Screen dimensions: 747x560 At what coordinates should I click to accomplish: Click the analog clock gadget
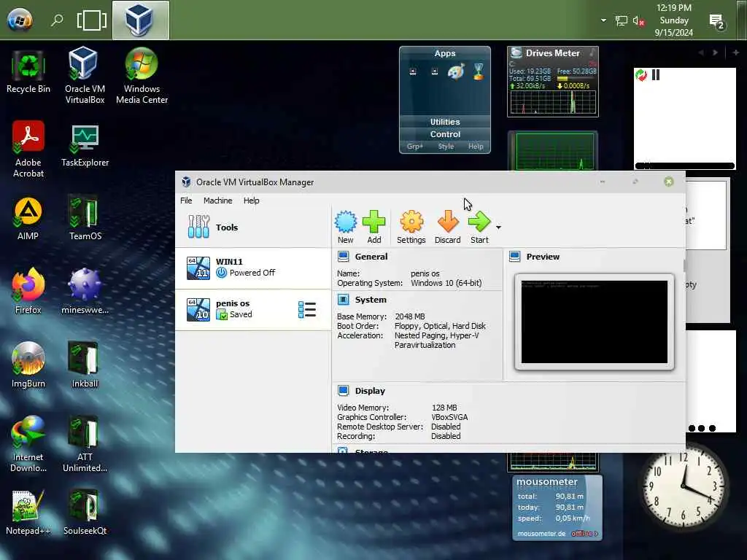click(x=684, y=486)
